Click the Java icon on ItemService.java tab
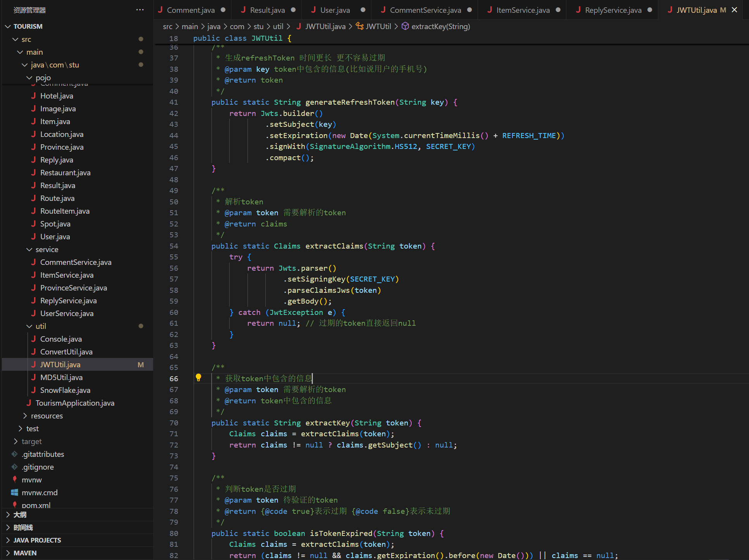 pos(490,10)
